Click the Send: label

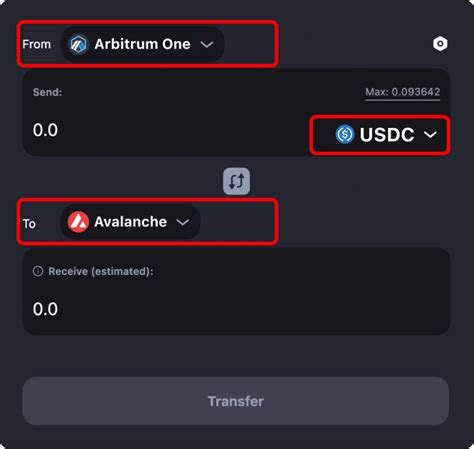pos(47,92)
